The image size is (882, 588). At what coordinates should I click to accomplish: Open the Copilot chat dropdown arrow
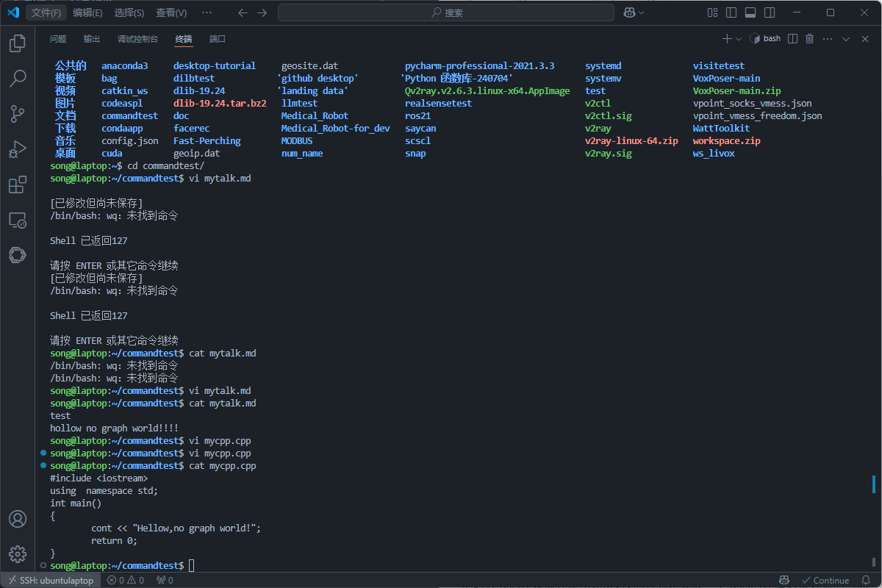pos(642,12)
